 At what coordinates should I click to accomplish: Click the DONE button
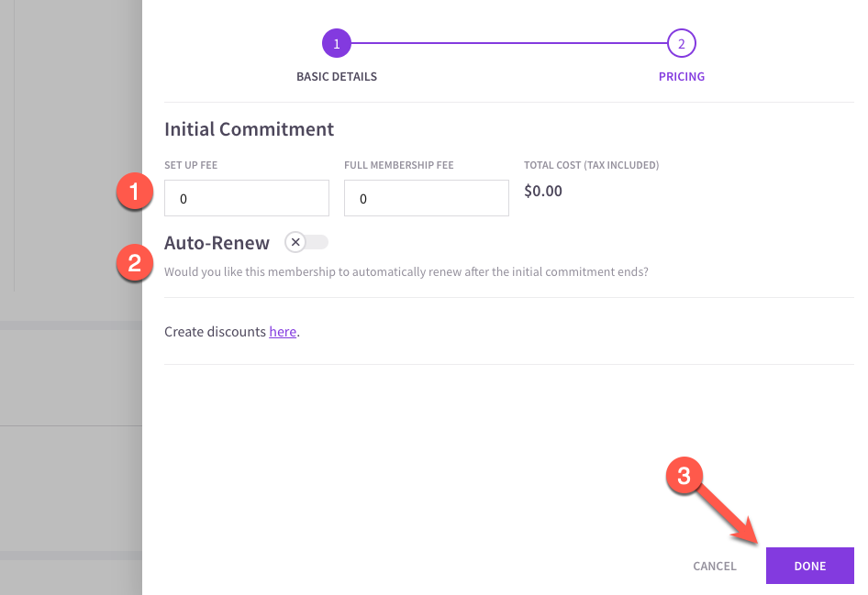click(810, 566)
